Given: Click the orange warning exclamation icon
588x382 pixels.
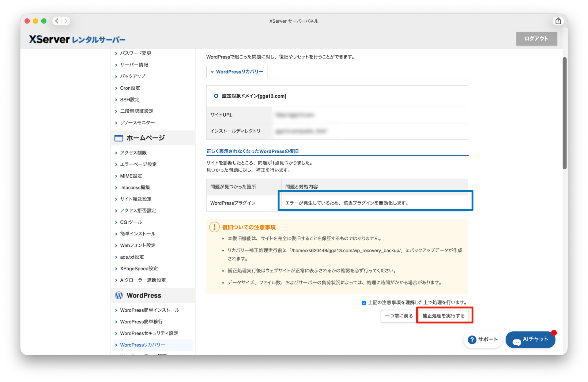Looking at the screenshot, I should 214,227.
